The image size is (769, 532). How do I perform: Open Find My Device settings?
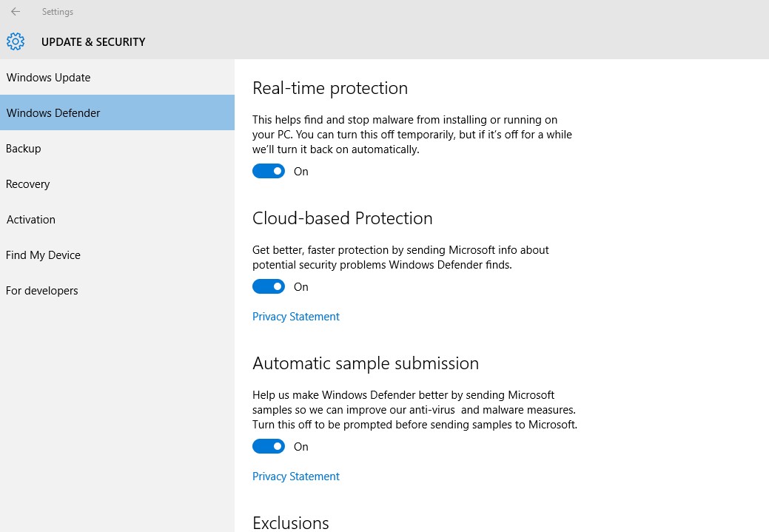point(43,255)
